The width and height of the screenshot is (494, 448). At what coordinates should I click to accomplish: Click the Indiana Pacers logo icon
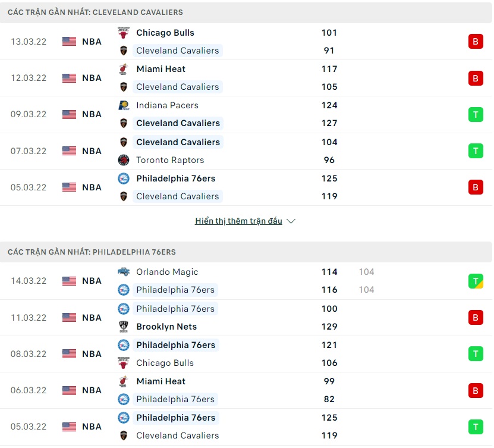coord(124,105)
